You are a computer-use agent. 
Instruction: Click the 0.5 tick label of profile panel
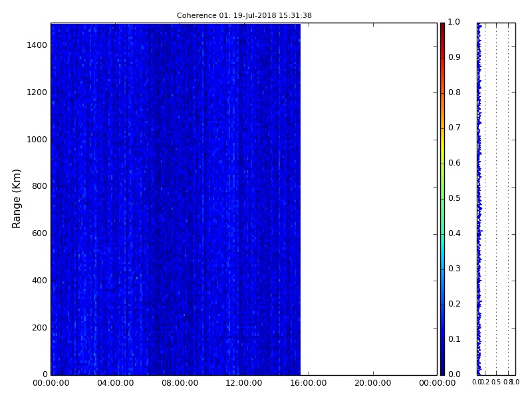(x=496, y=382)
